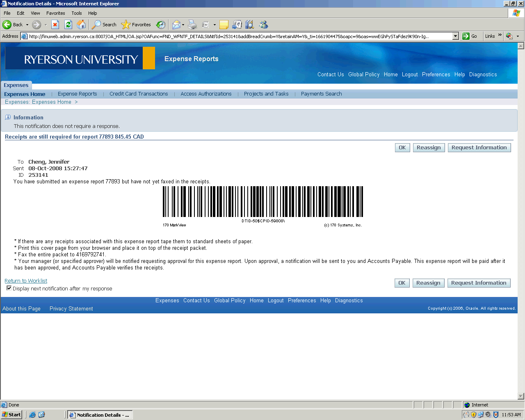Image resolution: width=525 pixels, height=420 pixels.
Task: Open the Back button history dropdown
Action: [x=27, y=25]
